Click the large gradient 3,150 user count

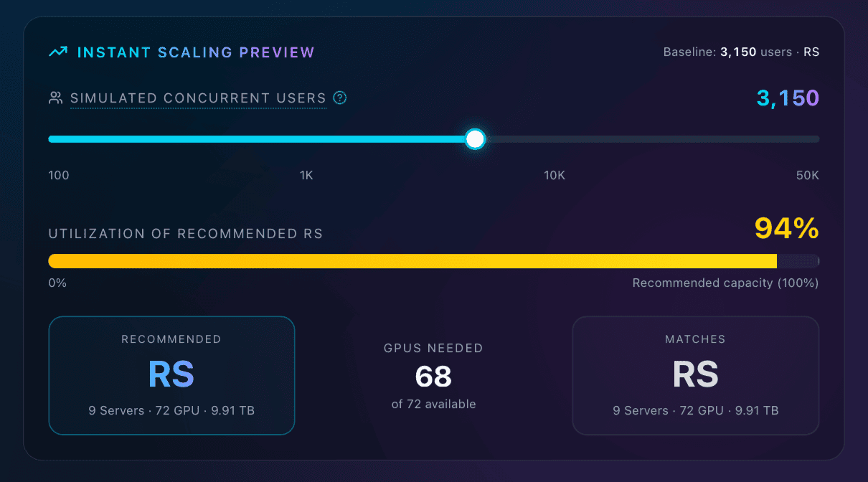788,98
